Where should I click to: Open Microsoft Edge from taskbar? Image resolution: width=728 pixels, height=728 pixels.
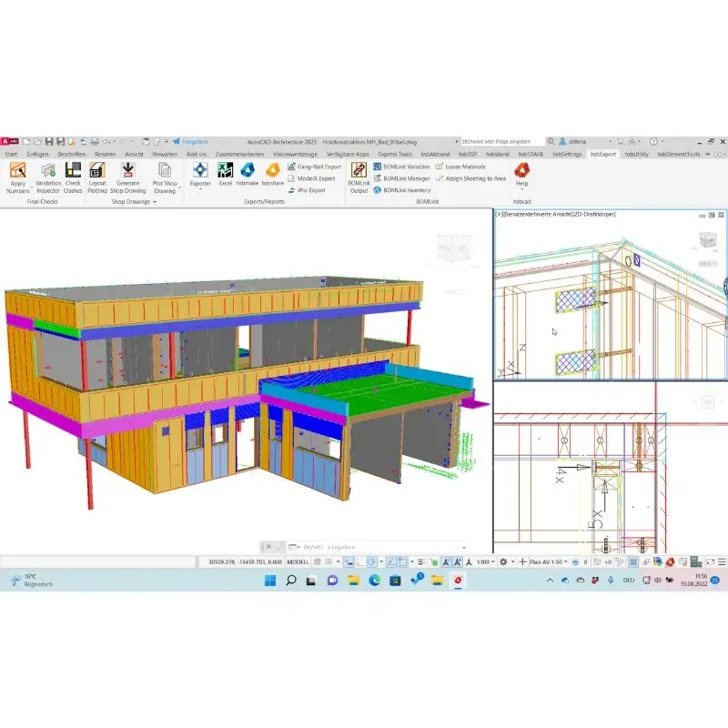tap(374, 580)
